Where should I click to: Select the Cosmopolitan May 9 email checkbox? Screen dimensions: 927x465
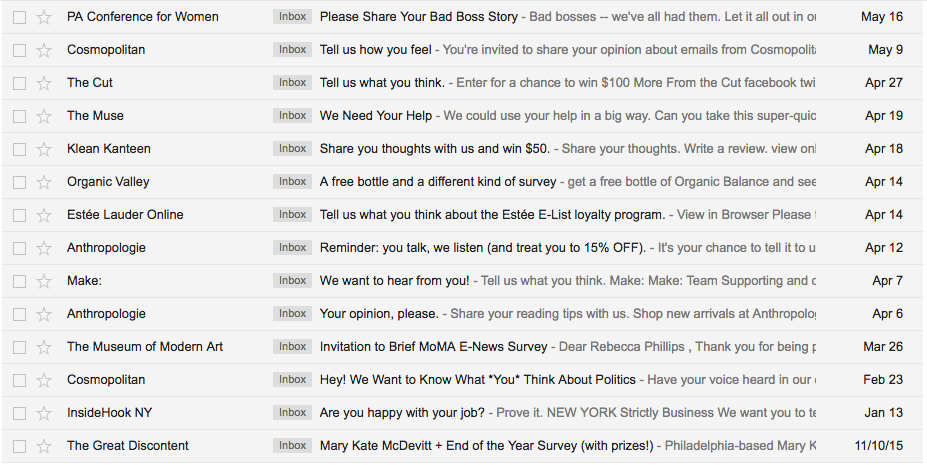tap(19, 50)
